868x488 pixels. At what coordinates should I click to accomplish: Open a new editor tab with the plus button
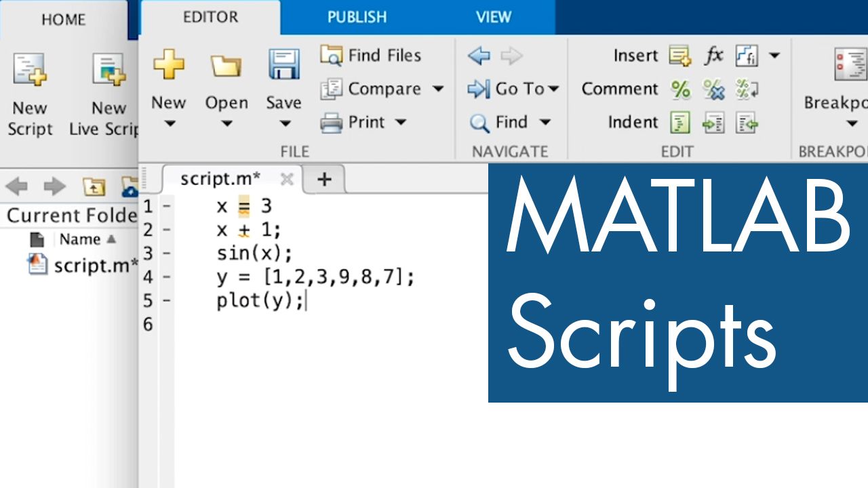coord(324,179)
